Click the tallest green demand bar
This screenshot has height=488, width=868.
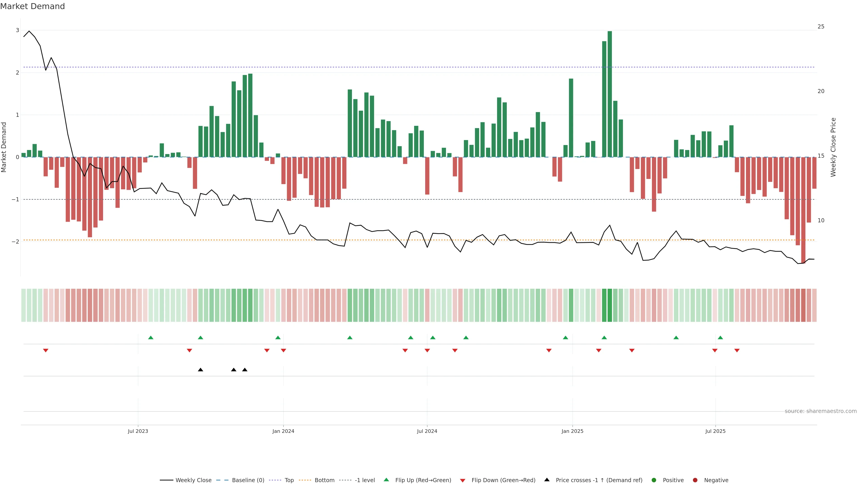click(x=610, y=94)
